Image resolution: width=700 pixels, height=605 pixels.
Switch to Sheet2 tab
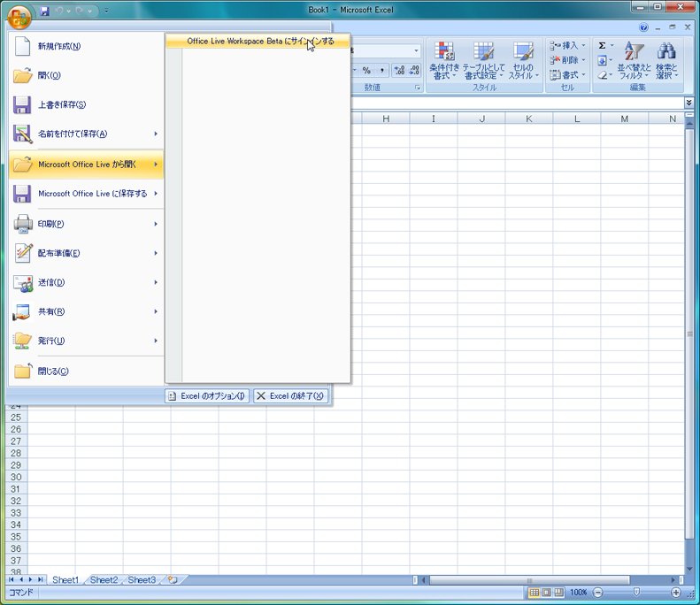(104, 579)
